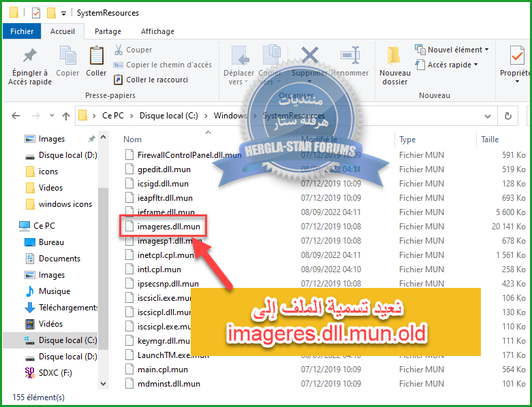The height and width of the screenshot is (407, 532).
Task: Open Propriétés dropdown arrow
Action: tap(517, 82)
